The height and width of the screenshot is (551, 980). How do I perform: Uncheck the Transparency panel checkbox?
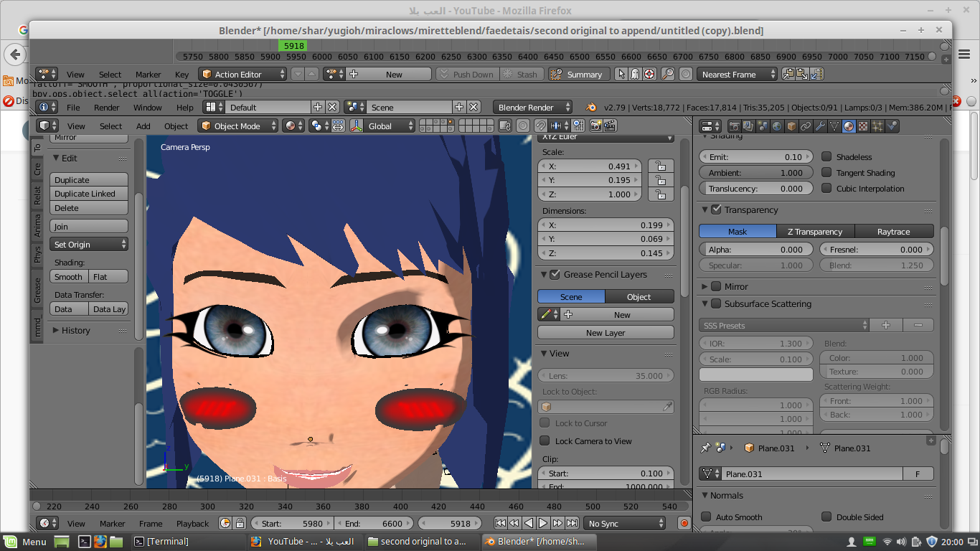(716, 209)
